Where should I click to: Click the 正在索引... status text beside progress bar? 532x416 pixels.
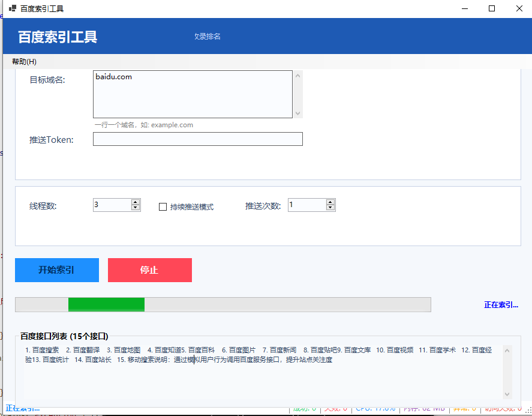[x=501, y=304]
